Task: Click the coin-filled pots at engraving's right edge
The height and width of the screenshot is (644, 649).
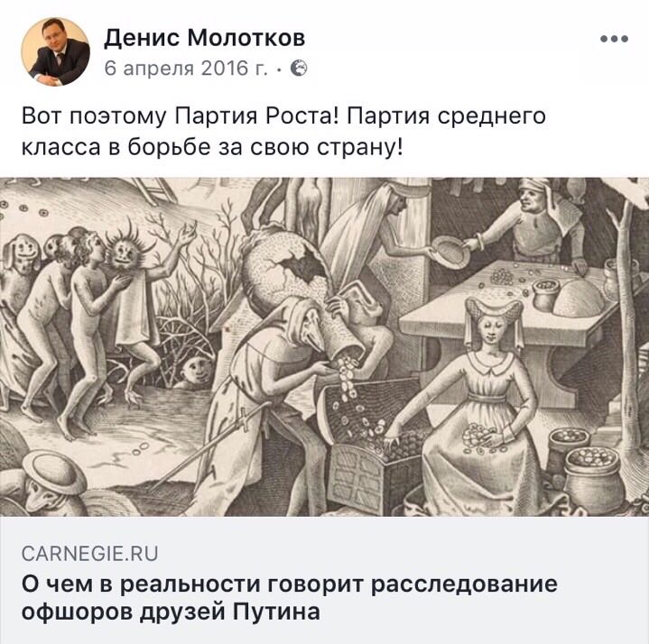Action: click(588, 465)
